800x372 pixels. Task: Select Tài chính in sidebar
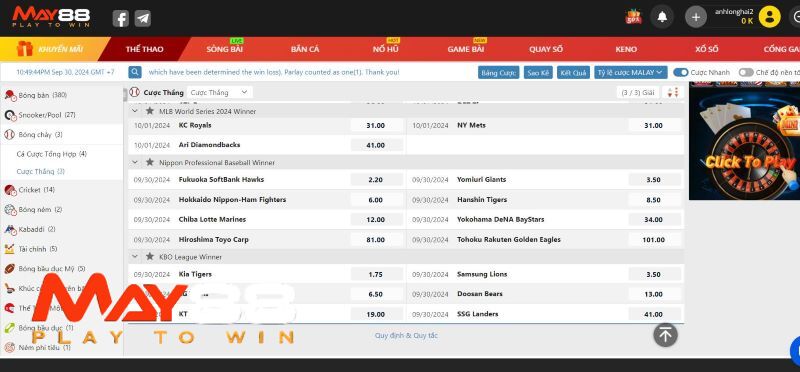coord(61,249)
